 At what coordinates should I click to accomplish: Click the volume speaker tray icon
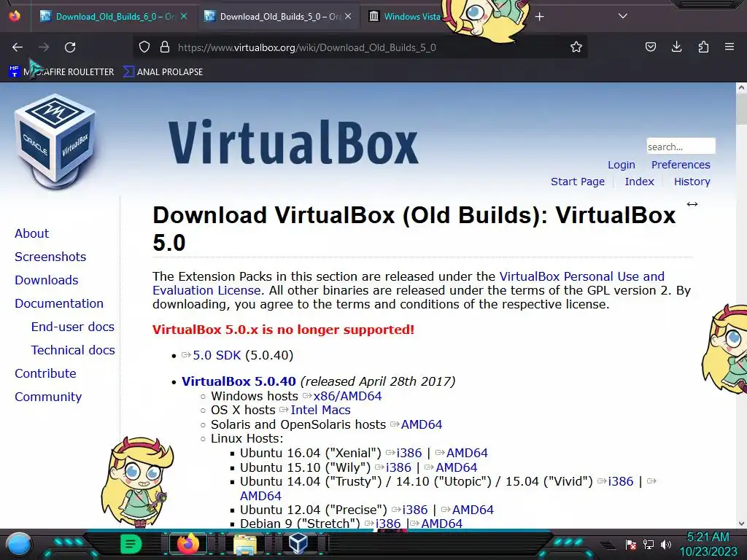coord(666,544)
